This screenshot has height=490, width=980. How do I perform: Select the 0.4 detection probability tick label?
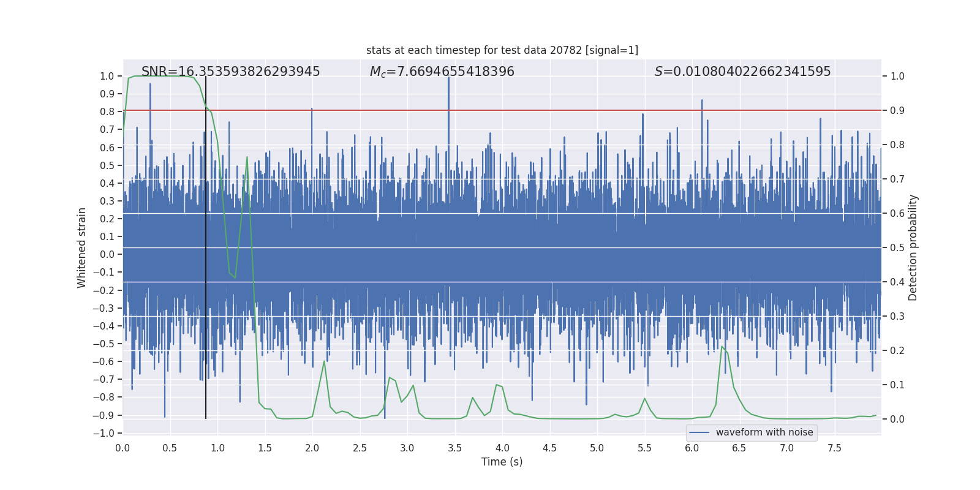click(x=897, y=282)
